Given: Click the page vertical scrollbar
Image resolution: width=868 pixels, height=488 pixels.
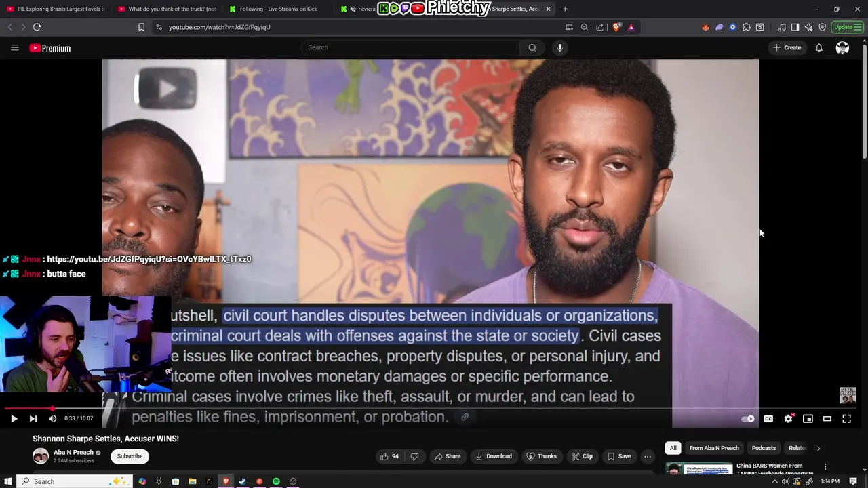Looking at the screenshot, I should [864, 102].
